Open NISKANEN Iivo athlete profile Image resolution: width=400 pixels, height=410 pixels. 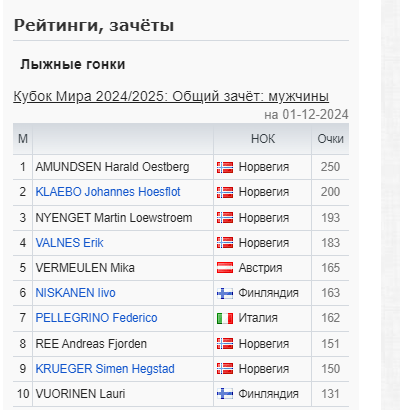pos(75,293)
